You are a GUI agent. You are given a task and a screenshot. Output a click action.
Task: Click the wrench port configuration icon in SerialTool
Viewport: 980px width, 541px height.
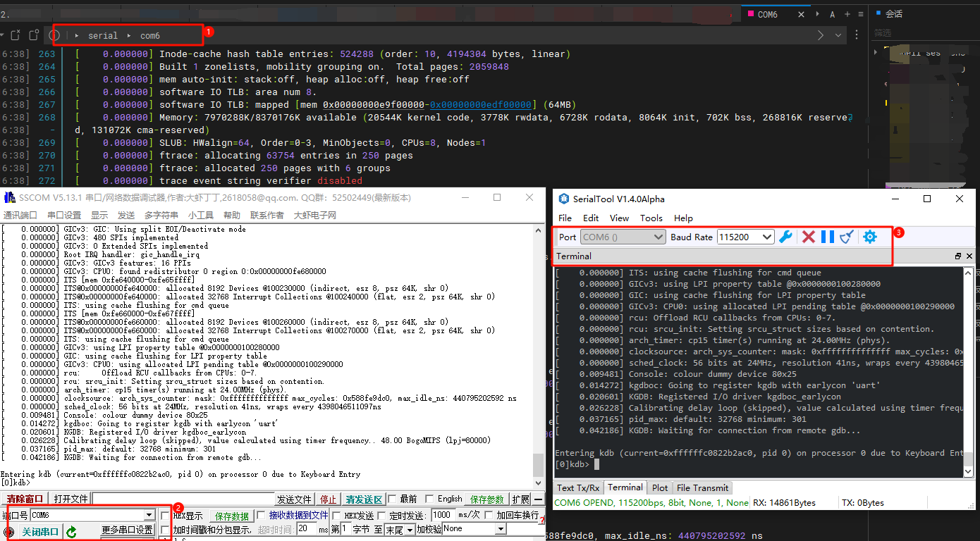point(785,237)
